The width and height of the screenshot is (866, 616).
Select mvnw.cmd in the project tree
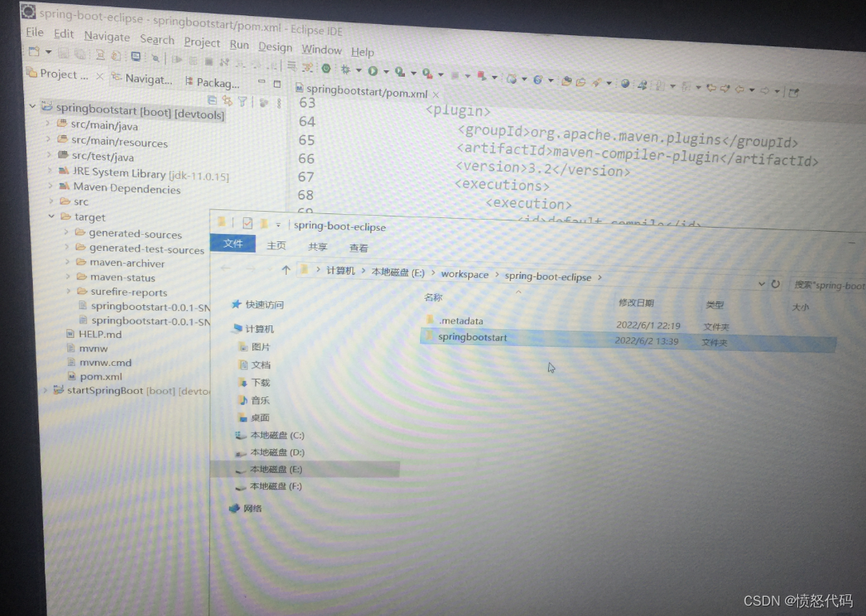click(105, 363)
